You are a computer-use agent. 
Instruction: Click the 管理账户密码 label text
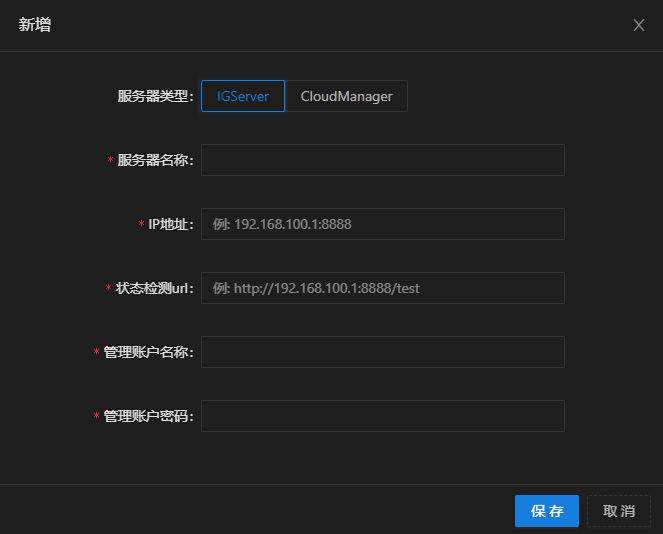point(148,416)
